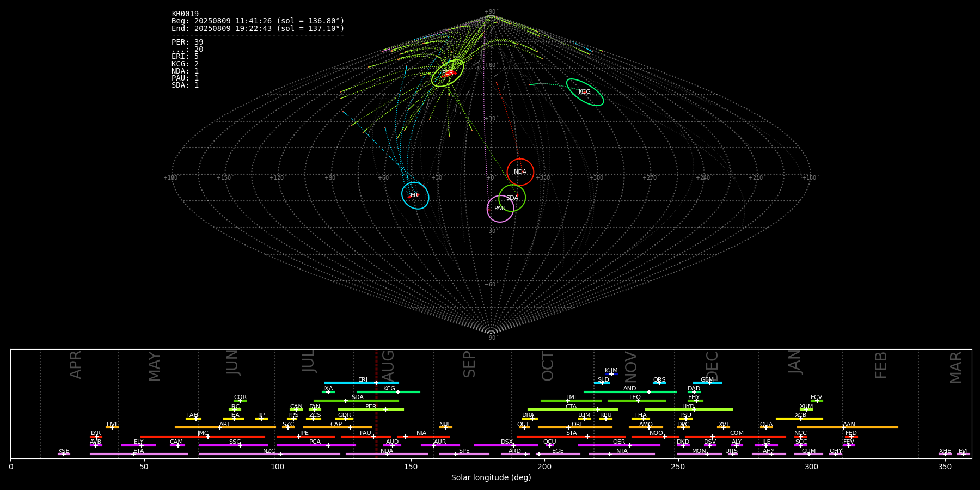Click the red NDA radiant circle on map
The height and width of the screenshot is (490, 980).
[x=520, y=172]
